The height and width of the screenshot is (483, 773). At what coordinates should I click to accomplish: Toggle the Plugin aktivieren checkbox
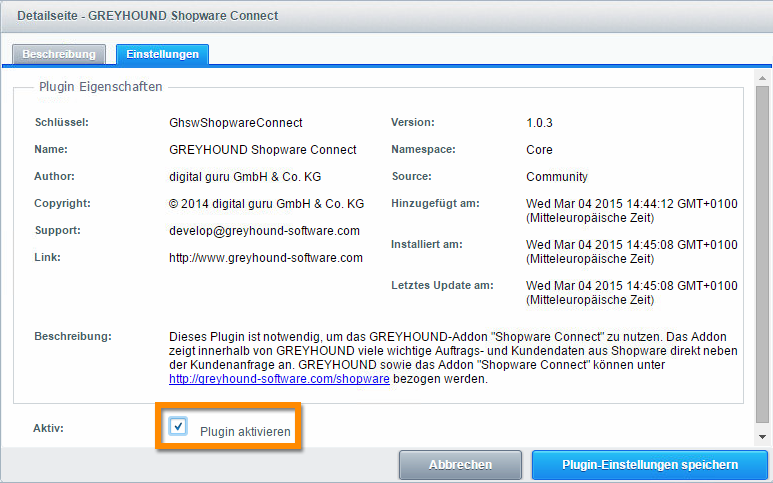178,426
